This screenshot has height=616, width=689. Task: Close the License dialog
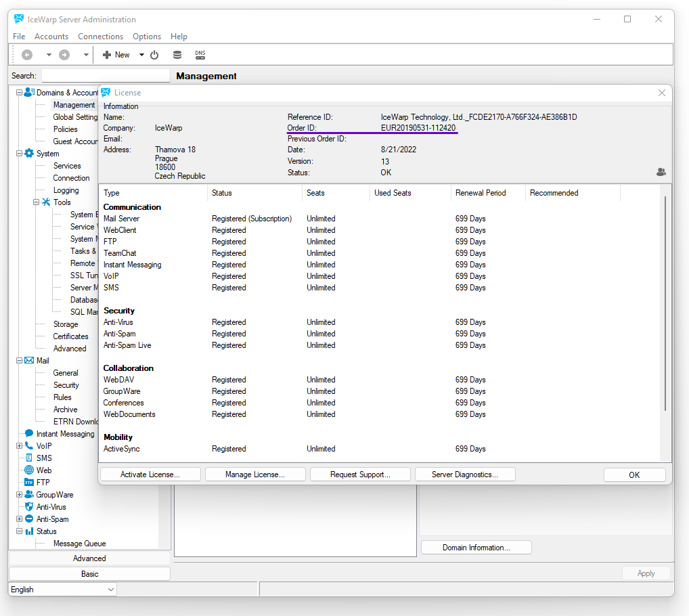point(662,93)
